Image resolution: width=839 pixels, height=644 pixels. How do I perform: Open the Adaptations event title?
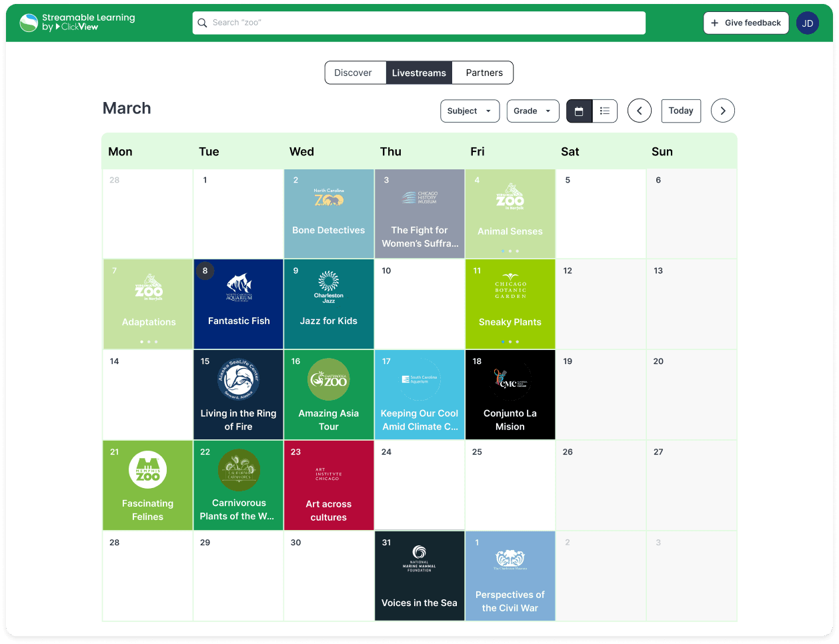click(x=149, y=322)
